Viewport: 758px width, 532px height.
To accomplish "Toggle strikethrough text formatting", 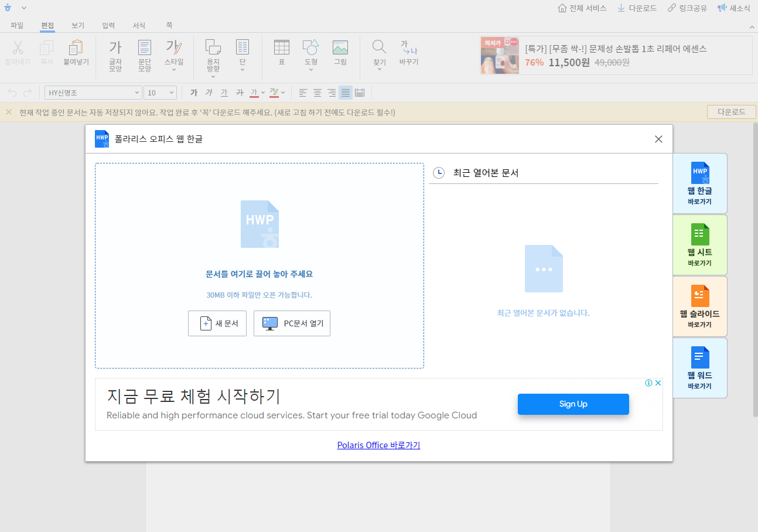I will [240, 93].
